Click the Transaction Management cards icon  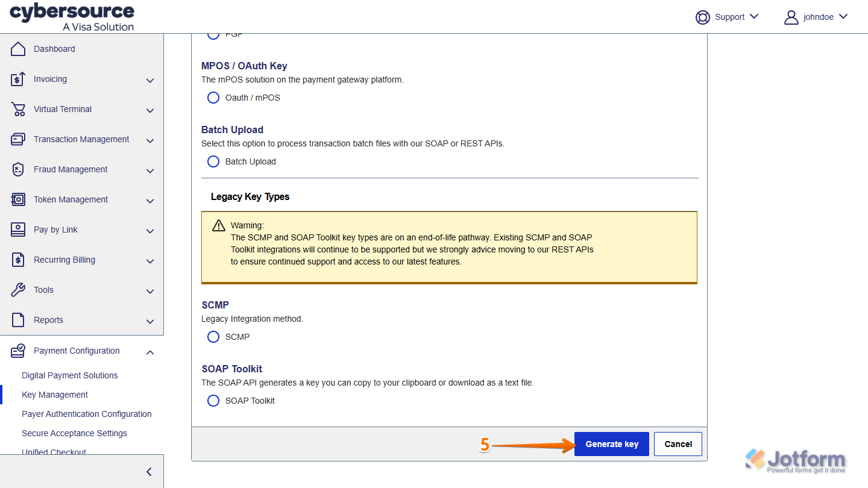click(18, 139)
